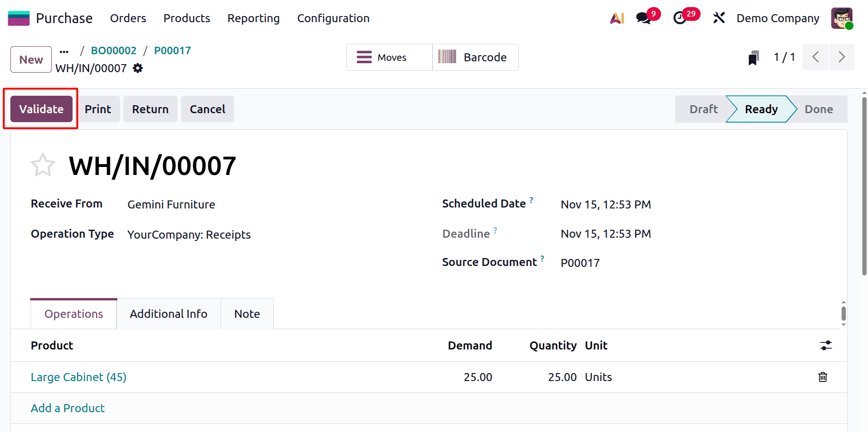Open the Purchase app home icon

point(18,18)
